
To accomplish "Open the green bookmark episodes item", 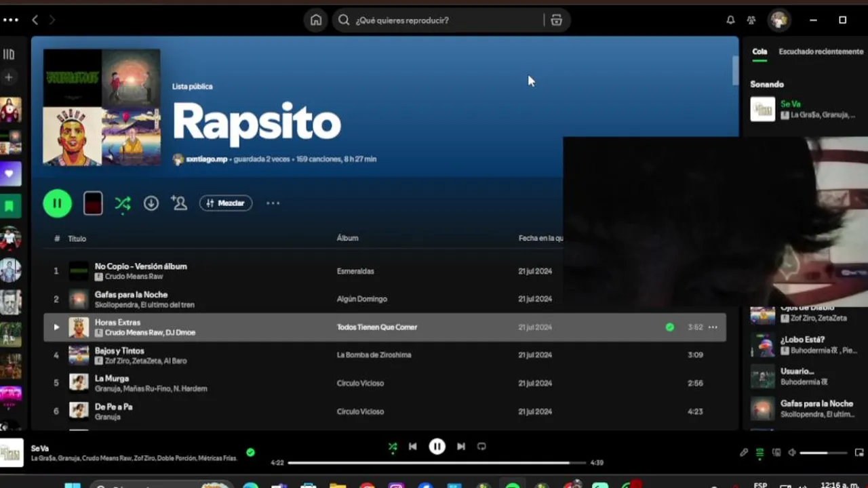I will [x=10, y=205].
